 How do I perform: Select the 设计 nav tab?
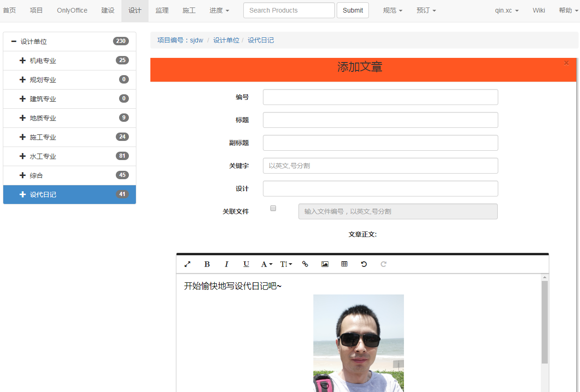pyautogui.click(x=135, y=10)
